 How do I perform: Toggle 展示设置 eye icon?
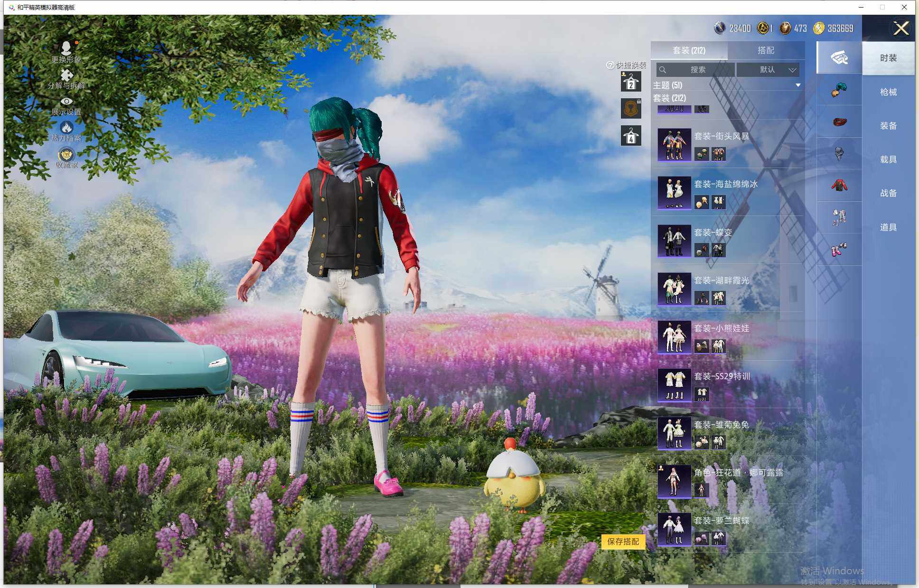click(x=66, y=102)
